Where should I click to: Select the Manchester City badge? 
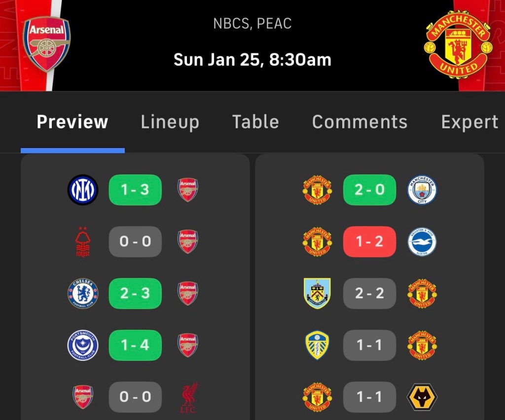pos(422,190)
